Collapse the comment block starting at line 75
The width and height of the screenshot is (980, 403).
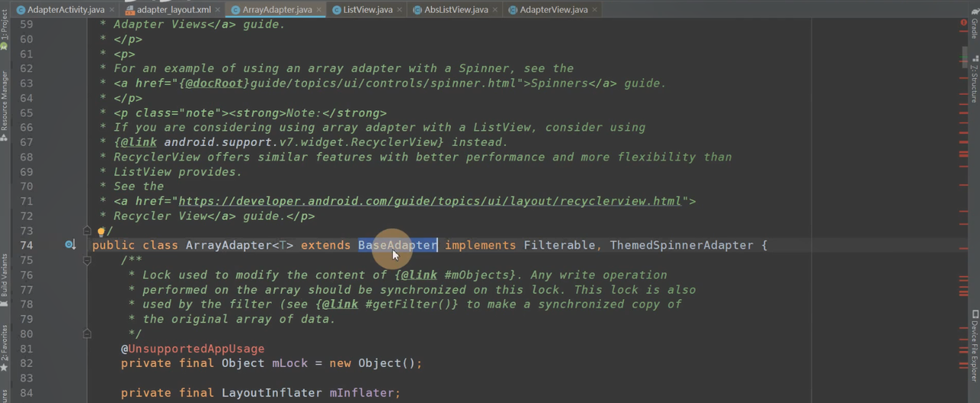[x=87, y=260]
